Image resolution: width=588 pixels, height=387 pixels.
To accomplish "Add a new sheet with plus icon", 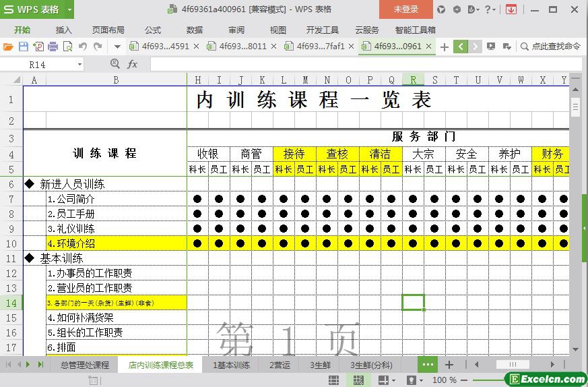I will (x=449, y=365).
